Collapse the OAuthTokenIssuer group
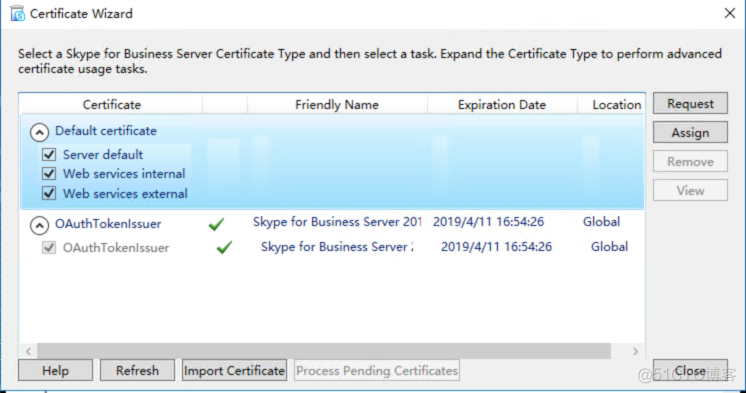Image resolution: width=746 pixels, height=393 pixels. [x=39, y=225]
